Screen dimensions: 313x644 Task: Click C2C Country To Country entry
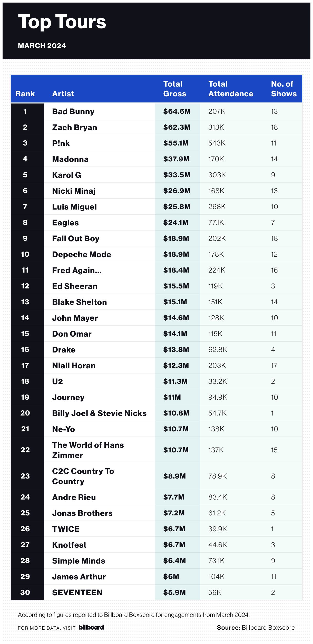(x=83, y=476)
